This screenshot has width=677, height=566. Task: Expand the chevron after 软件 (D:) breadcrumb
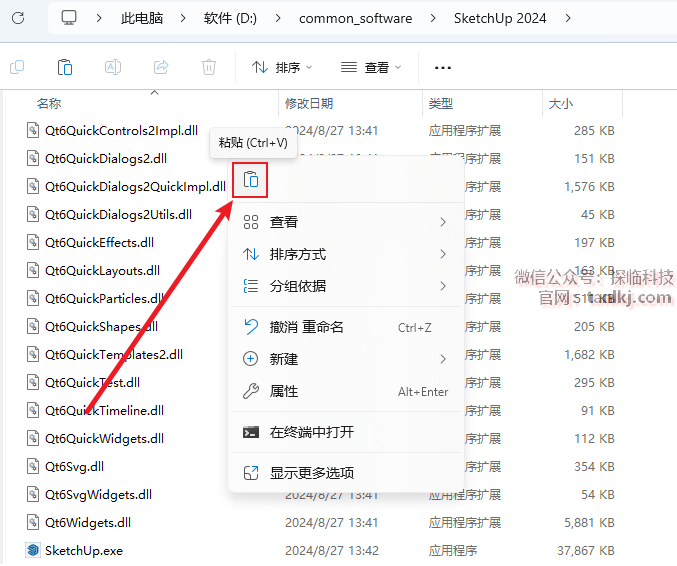click(278, 18)
